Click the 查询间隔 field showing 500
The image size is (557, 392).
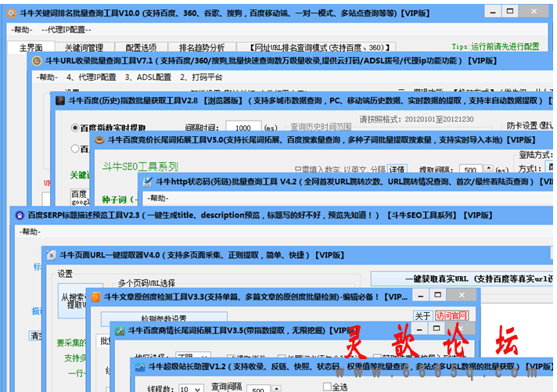coord(258,389)
